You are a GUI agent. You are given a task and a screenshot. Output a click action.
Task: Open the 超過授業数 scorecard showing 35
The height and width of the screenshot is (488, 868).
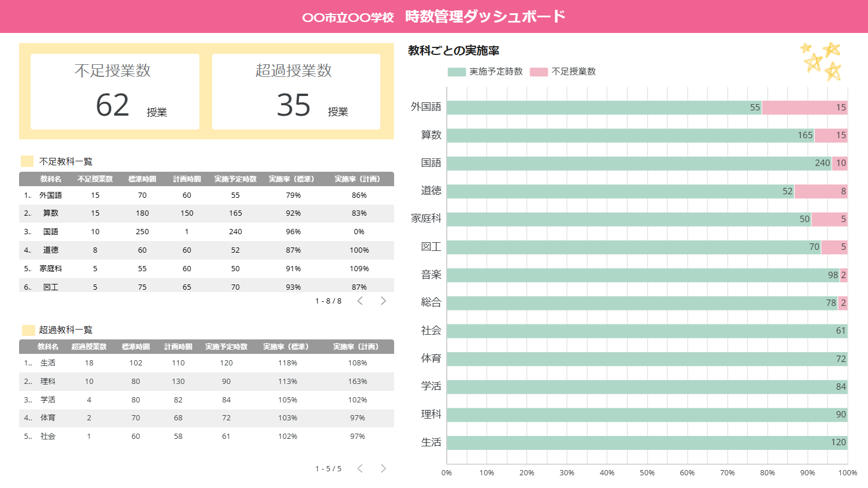pyautogui.click(x=296, y=91)
